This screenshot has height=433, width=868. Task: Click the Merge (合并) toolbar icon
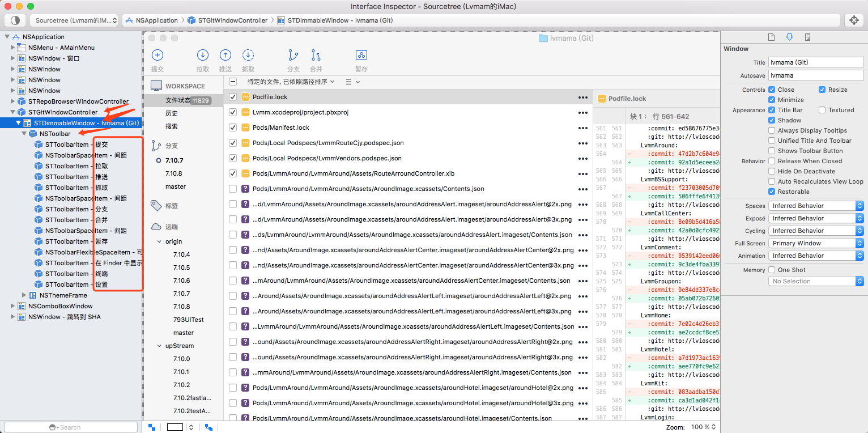click(x=316, y=55)
